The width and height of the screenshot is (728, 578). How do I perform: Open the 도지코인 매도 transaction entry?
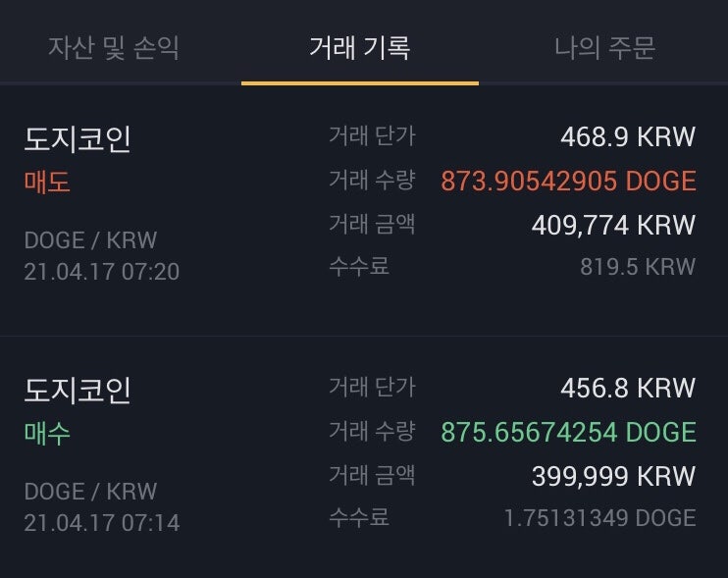coord(364,210)
